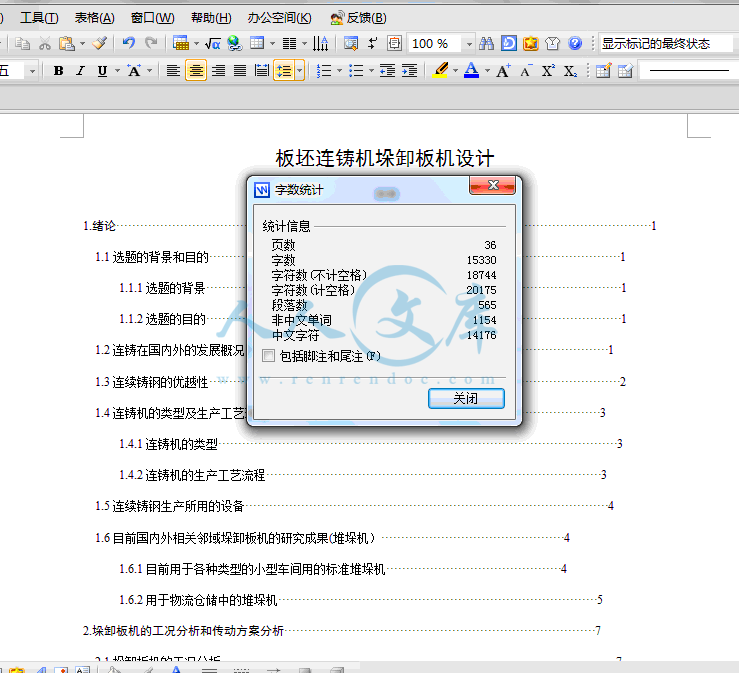Click TOC entry 1.6.2 用于物流仓储中的堆垛机

point(198,599)
